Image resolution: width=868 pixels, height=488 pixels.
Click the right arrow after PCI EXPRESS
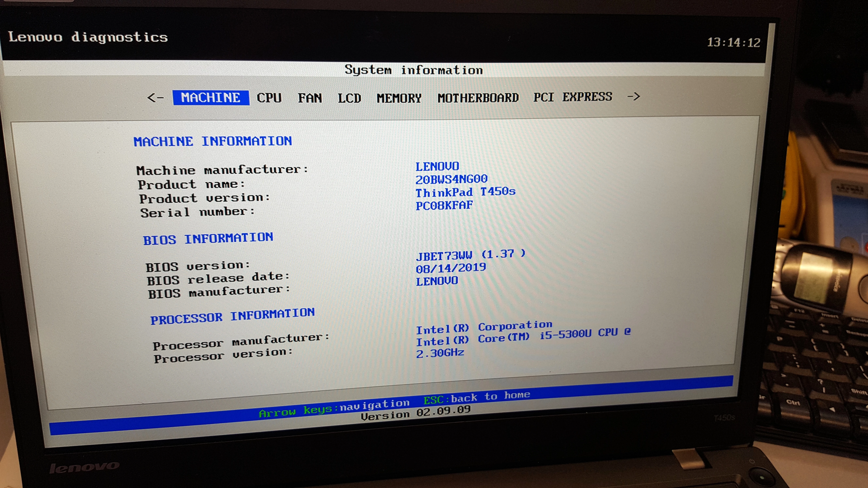coord(634,96)
